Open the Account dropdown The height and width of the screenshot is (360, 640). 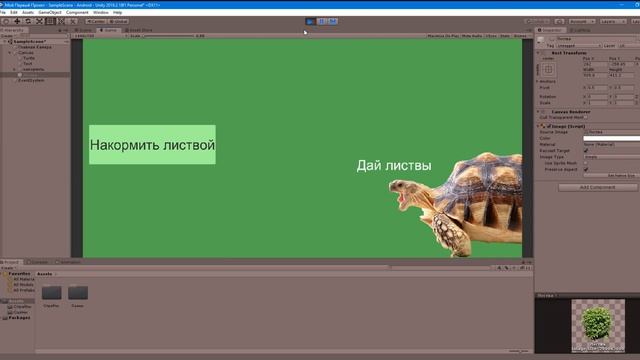(582, 21)
